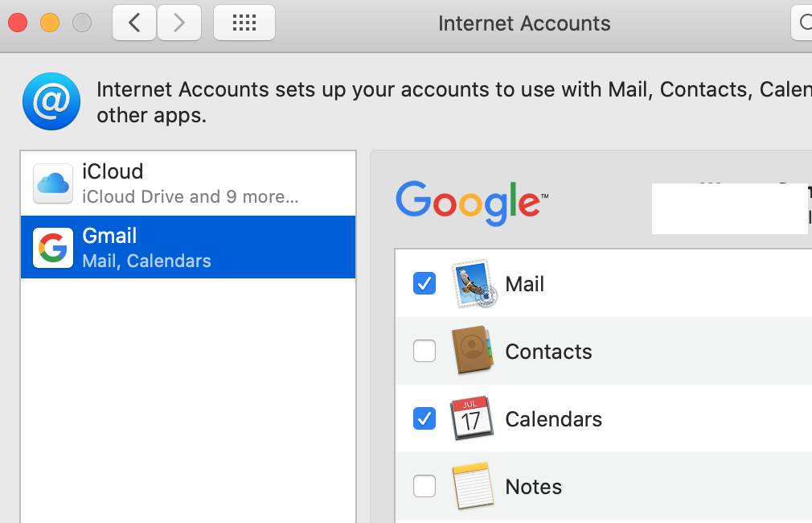This screenshot has width=812, height=523.
Task: Click the Google G account icon
Action: (53, 248)
